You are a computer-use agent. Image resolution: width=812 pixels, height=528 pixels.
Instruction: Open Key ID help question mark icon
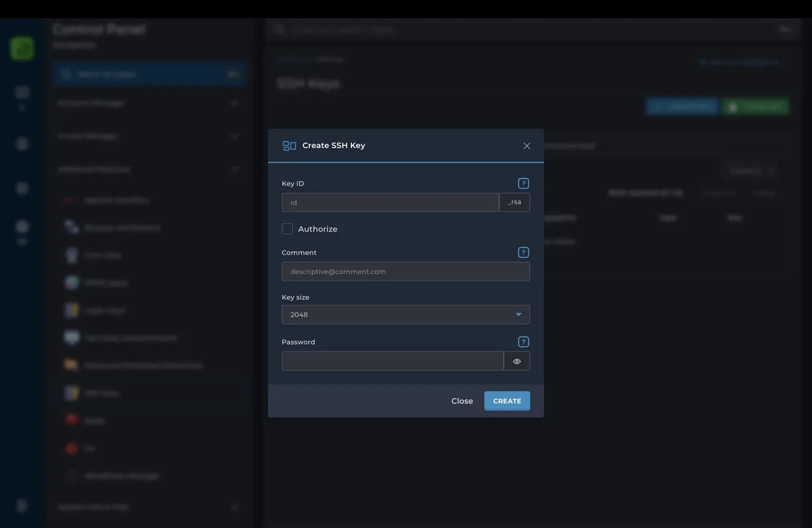(523, 183)
